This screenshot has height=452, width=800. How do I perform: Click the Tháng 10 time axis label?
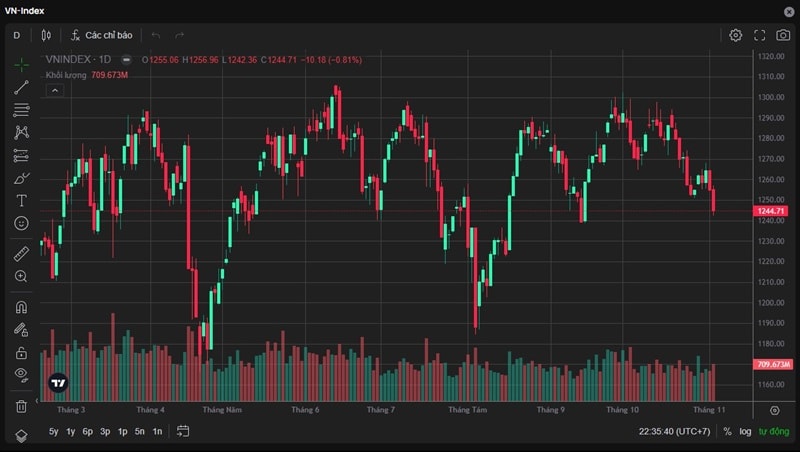(622, 410)
